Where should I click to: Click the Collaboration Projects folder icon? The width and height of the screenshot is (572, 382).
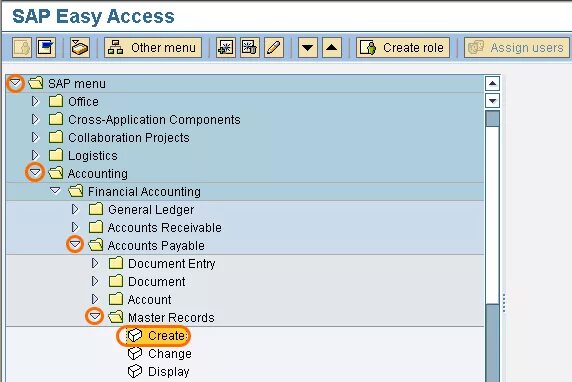[56, 137]
